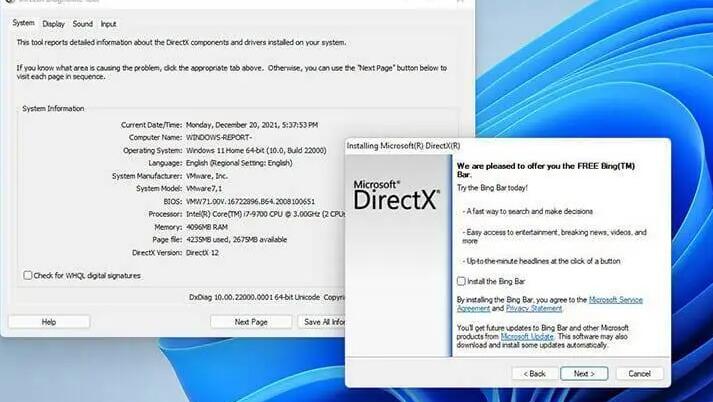Click the Try the Bing Bar today! text

click(492, 187)
